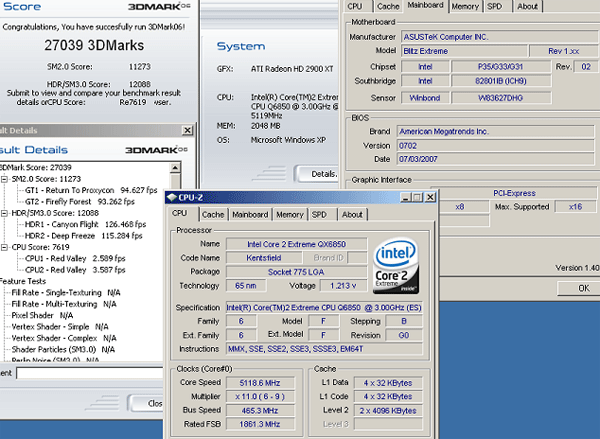
Task: Close the Result Details panel with X
Action: tap(187, 131)
